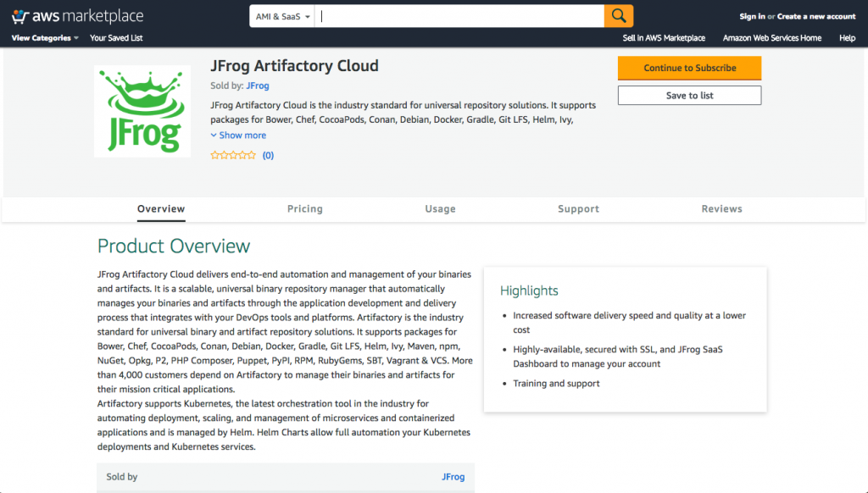This screenshot has height=493, width=868.
Task: Select the Overview tab
Action: tap(161, 209)
